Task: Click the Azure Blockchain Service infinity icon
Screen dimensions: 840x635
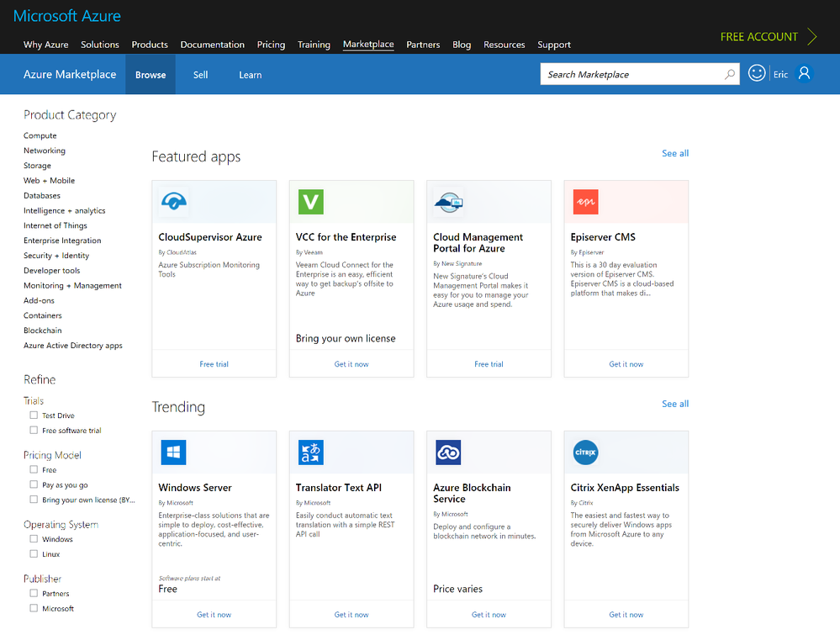Action: coord(448,452)
